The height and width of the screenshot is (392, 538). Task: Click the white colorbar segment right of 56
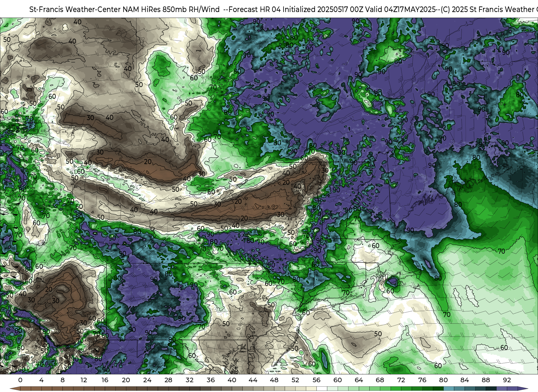(322, 389)
